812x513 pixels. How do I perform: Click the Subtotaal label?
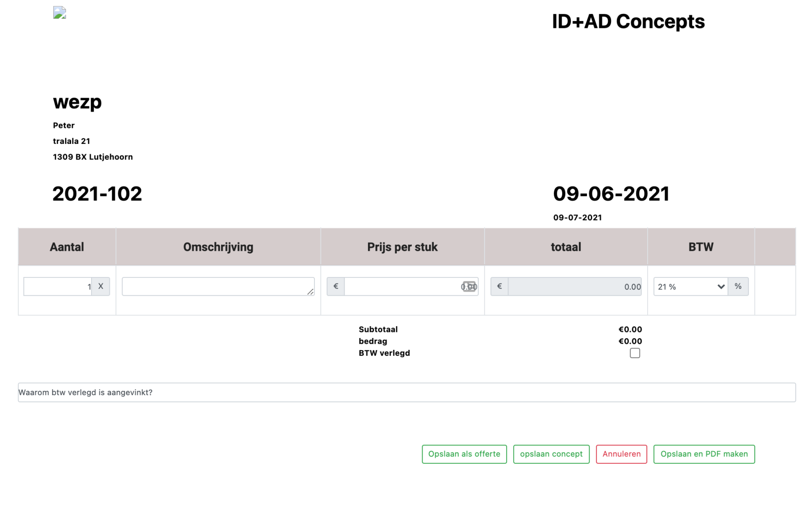[378, 329]
